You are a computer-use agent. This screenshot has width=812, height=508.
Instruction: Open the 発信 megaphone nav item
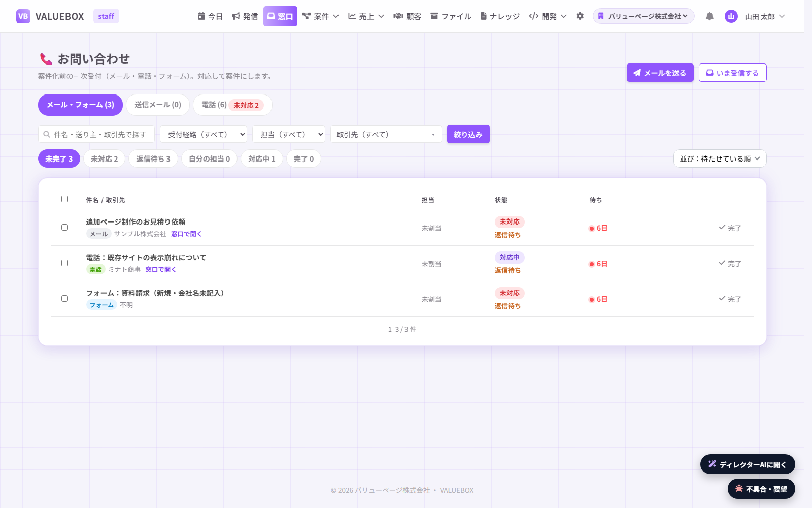tap(245, 16)
